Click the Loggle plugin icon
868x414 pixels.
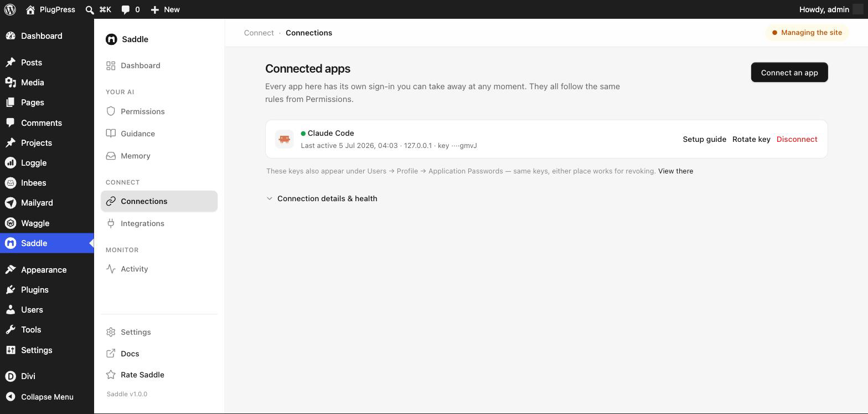coord(11,163)
